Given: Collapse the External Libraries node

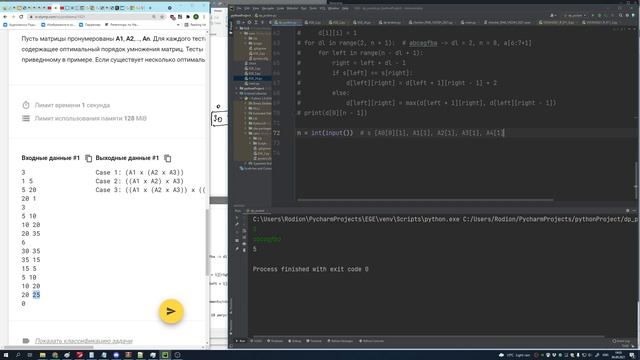Looking at the screenshot, I should (x=237, y=93).
